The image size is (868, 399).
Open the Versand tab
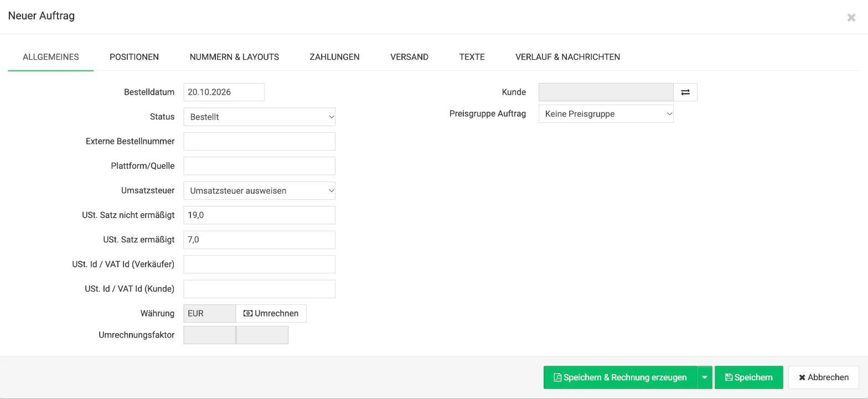(x=409, y=57)
